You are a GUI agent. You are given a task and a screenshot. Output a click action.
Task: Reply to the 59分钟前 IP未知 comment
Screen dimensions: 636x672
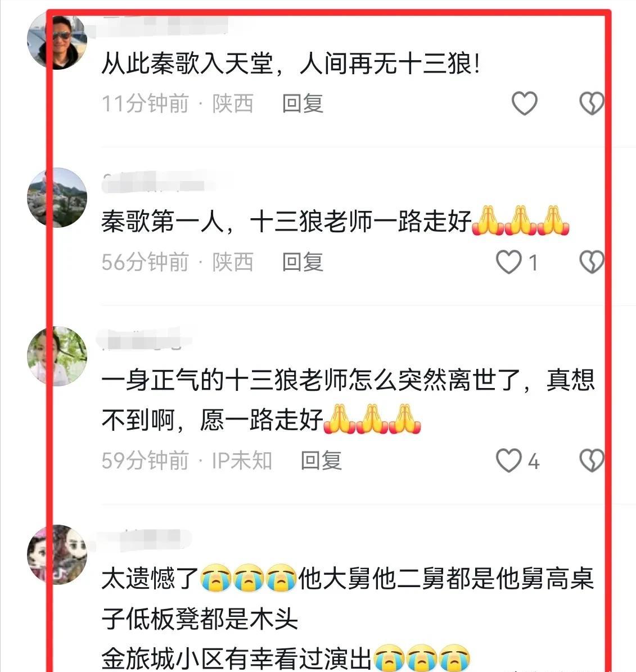click(x=321, y=461)
